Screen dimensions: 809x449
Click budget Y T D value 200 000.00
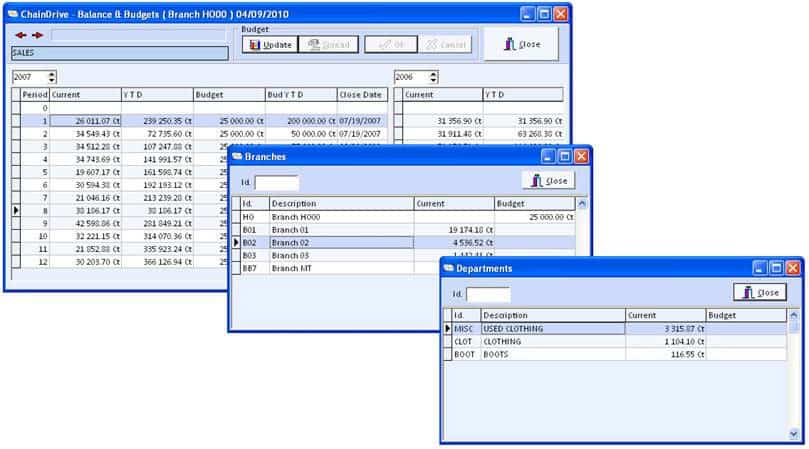tap(301, 121)
